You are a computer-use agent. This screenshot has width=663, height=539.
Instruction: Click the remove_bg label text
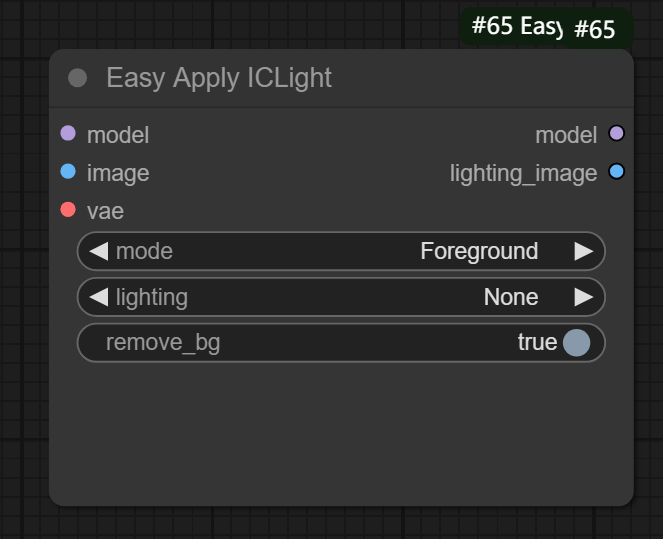[163, 343]
